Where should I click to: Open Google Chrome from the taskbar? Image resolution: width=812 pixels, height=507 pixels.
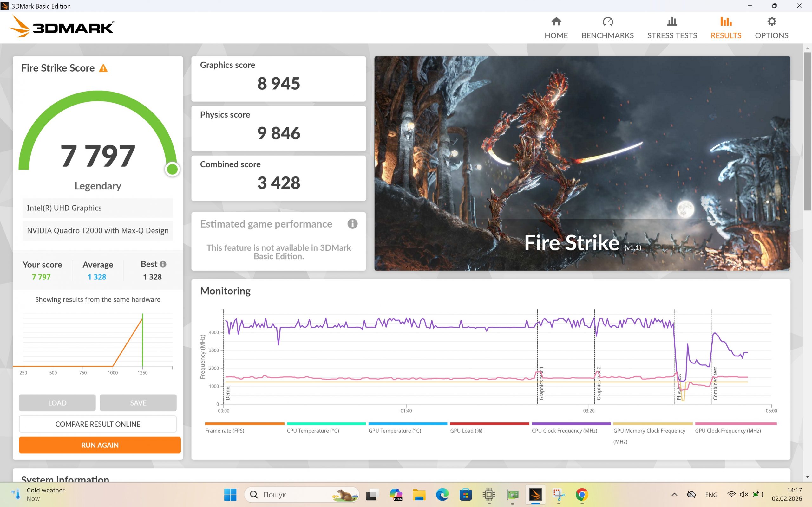coord(582,495)
